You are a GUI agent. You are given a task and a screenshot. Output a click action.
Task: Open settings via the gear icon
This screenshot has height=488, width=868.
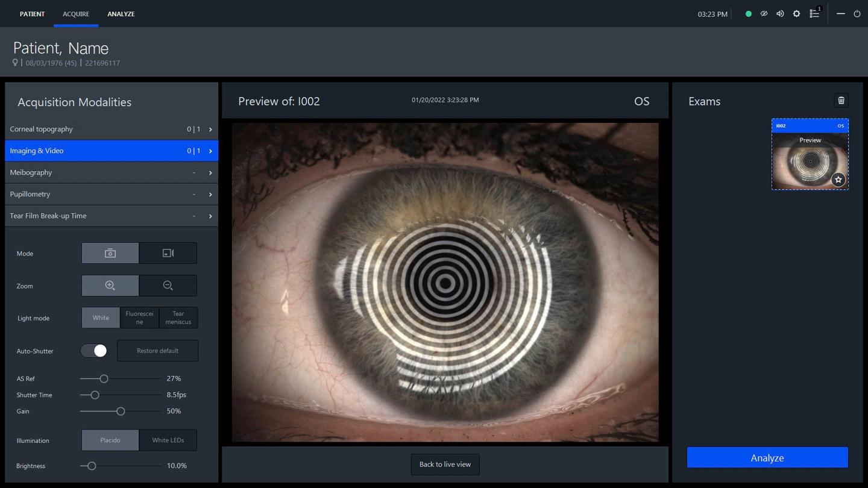point(796,13)
